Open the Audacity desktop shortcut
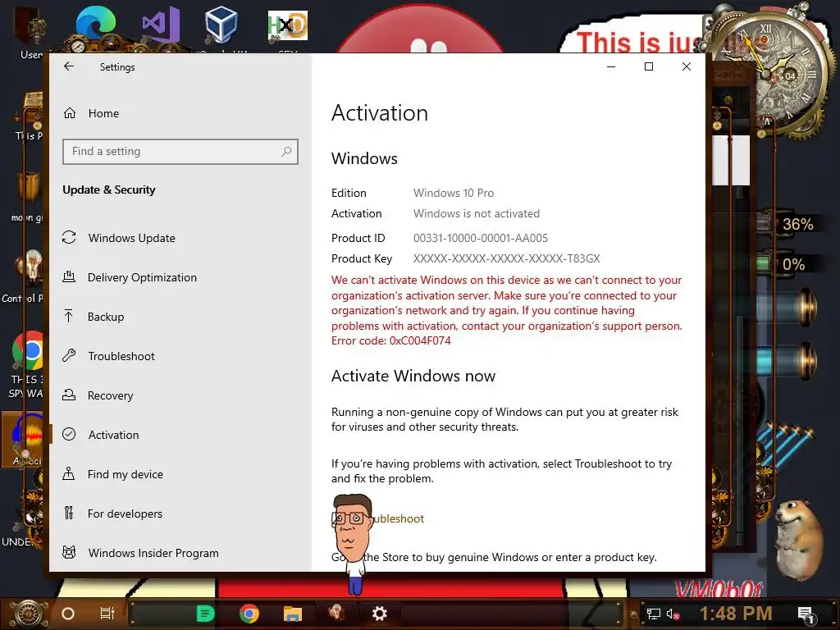The height and width of the screenshot is (630, 840). [24, 440]
